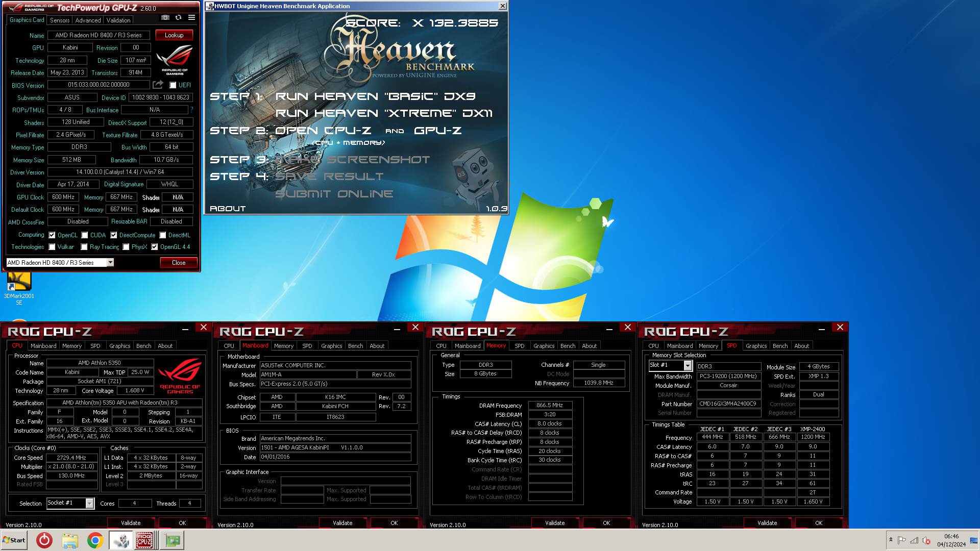This screenshot has height=551, width=980.
Task: Toggle the OpenGL 4.4 checkbox
Action: click(x=155, y=247)
